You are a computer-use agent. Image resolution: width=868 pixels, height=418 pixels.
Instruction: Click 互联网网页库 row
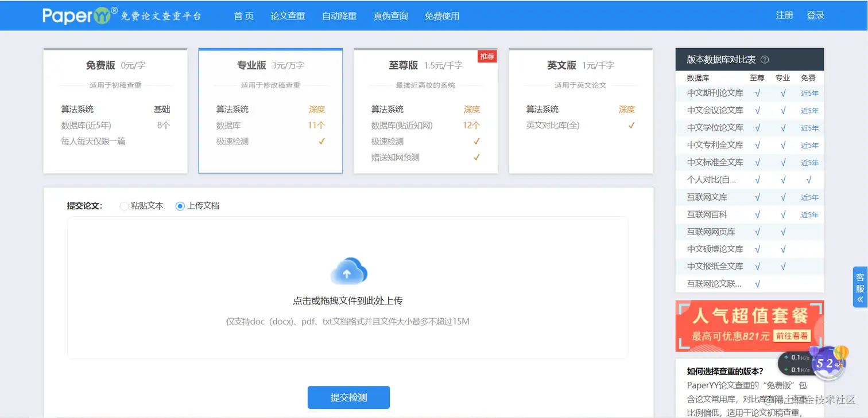coord(750,232)
